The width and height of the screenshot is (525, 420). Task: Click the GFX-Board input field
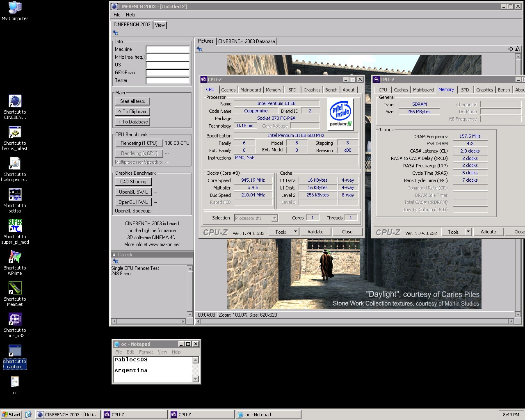[x=168, y=73]
